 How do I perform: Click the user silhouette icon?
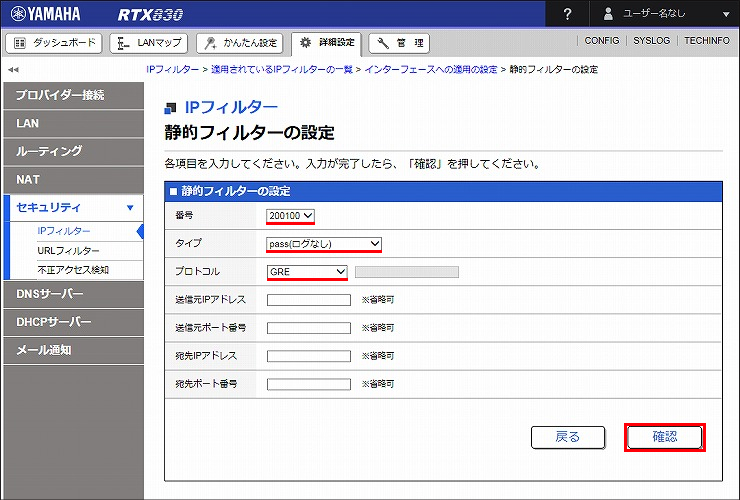(608, 14)
